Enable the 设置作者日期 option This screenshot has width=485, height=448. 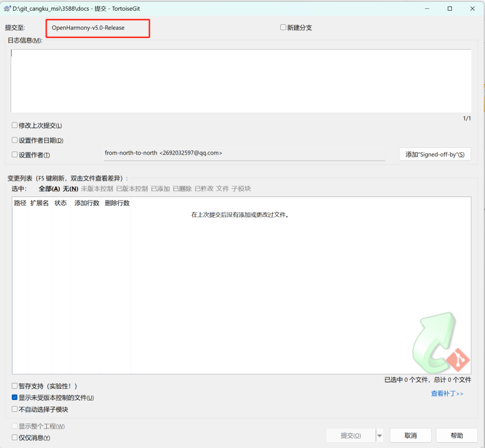click(15, 140)
